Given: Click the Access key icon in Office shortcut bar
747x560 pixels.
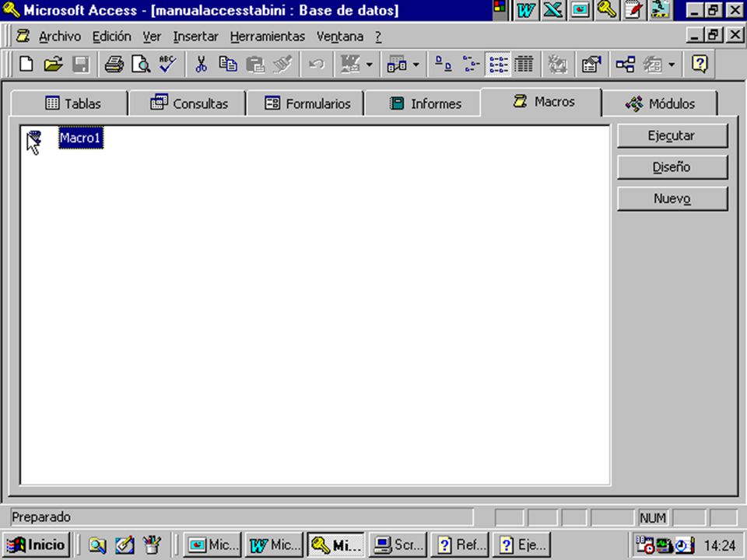Looking at the screenshot, I should [x=606, y=10].
